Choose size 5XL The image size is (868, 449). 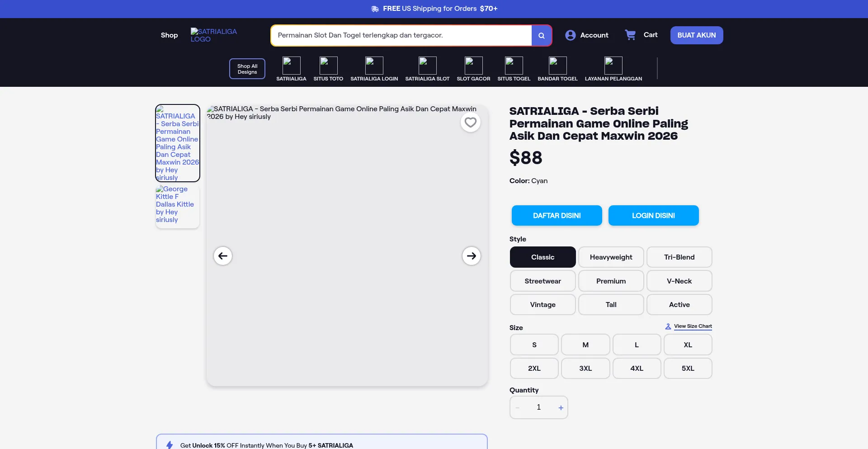pos(688,369)
